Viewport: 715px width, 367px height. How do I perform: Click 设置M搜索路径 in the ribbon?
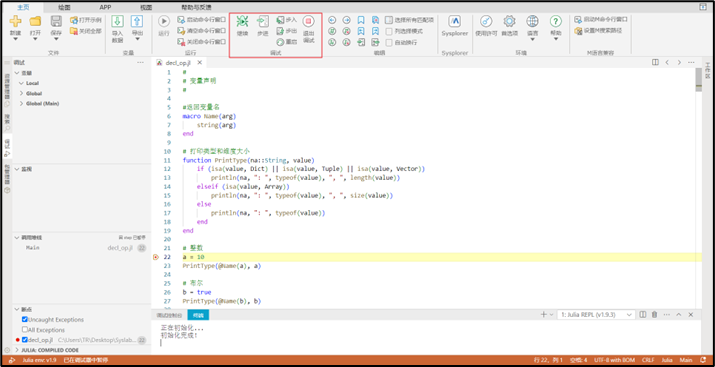(598, 31)
